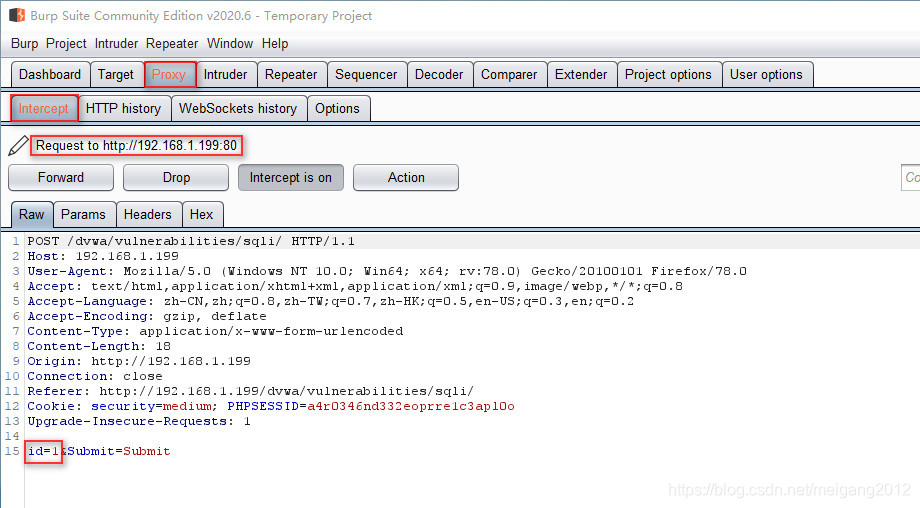Click the id=1 parameter in body
The height and width of the screenshot is (508, 920).
43,452
